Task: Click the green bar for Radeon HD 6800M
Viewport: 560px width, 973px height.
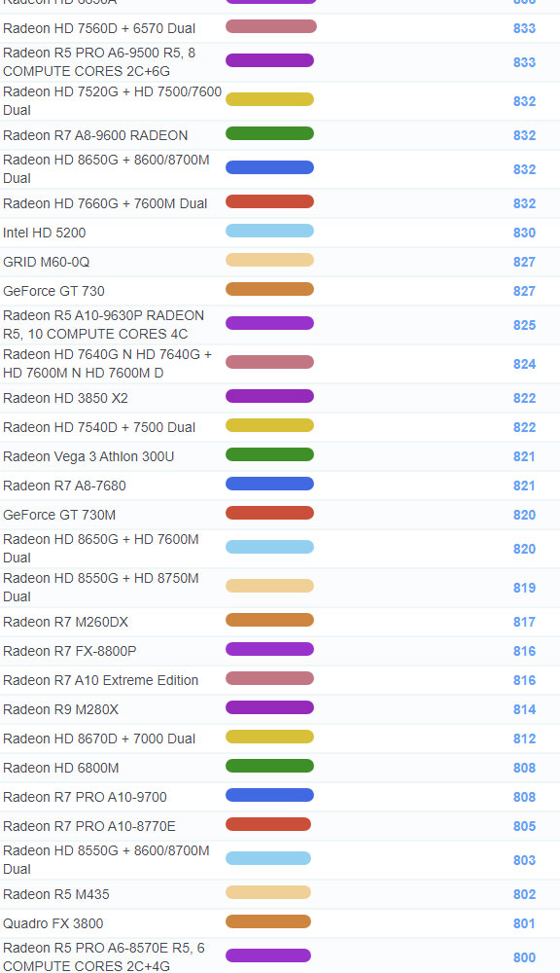Action: pos(269,766)
